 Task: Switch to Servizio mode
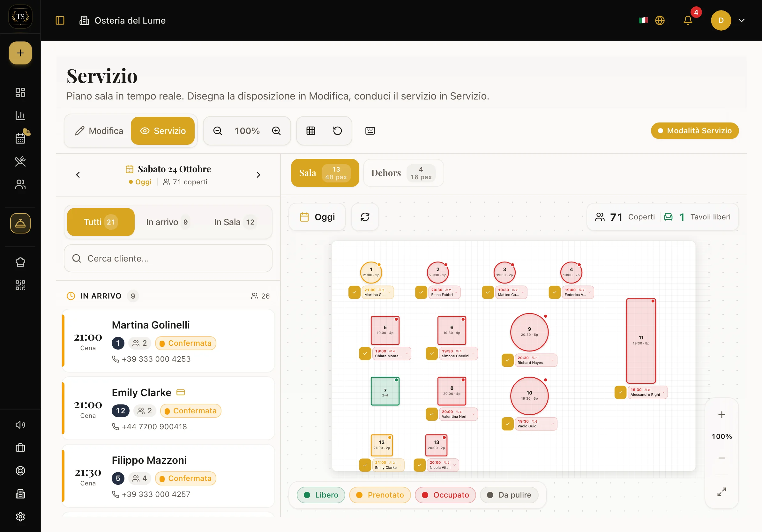pos(163,131)
